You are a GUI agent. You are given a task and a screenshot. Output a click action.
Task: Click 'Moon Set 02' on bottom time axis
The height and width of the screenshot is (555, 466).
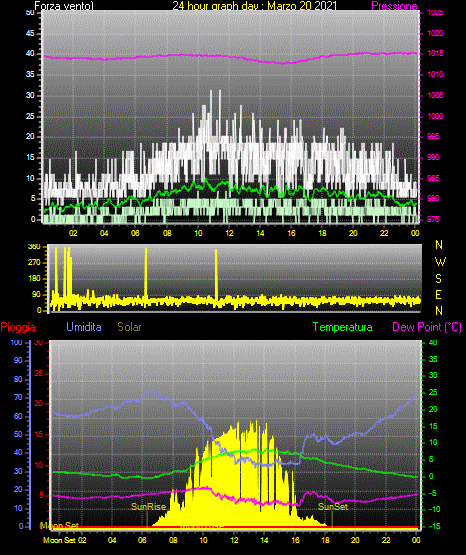coord(64,540)
